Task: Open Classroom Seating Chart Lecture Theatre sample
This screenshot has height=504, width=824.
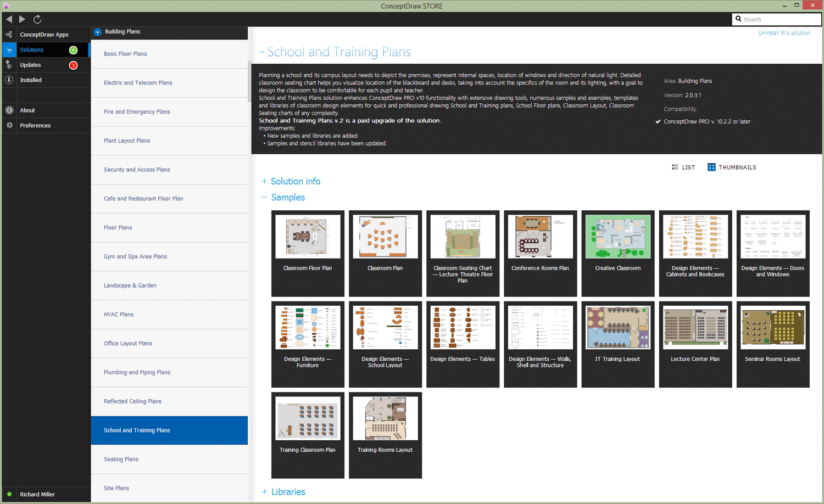Action: [463, 253]
